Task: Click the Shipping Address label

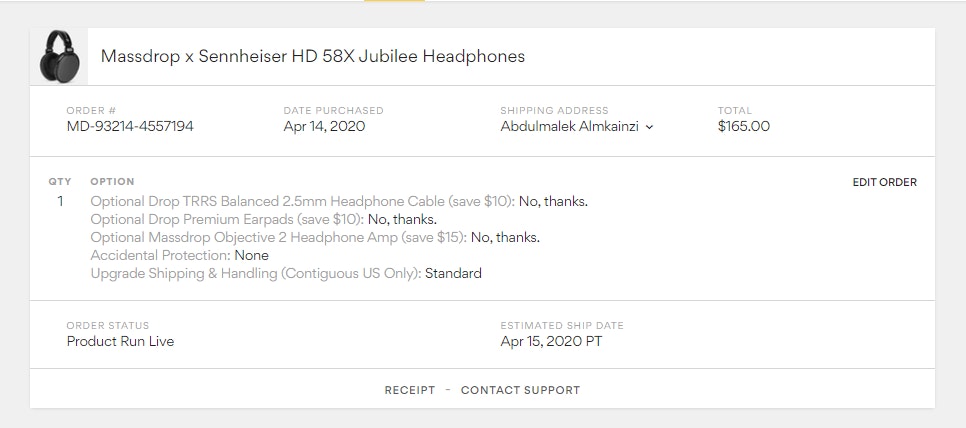Action: pyautogui.click(x=554, y=111)
